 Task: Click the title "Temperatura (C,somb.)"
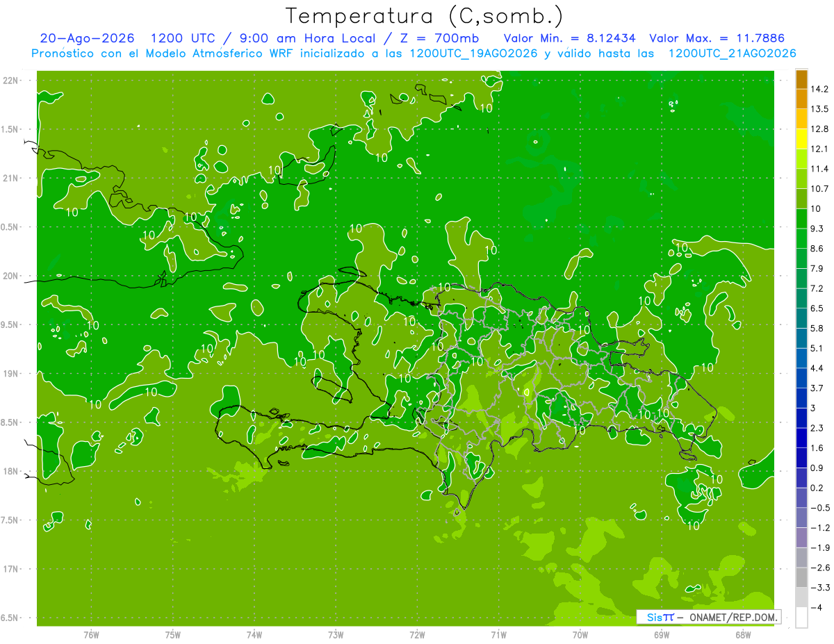[x=424, y=16]
